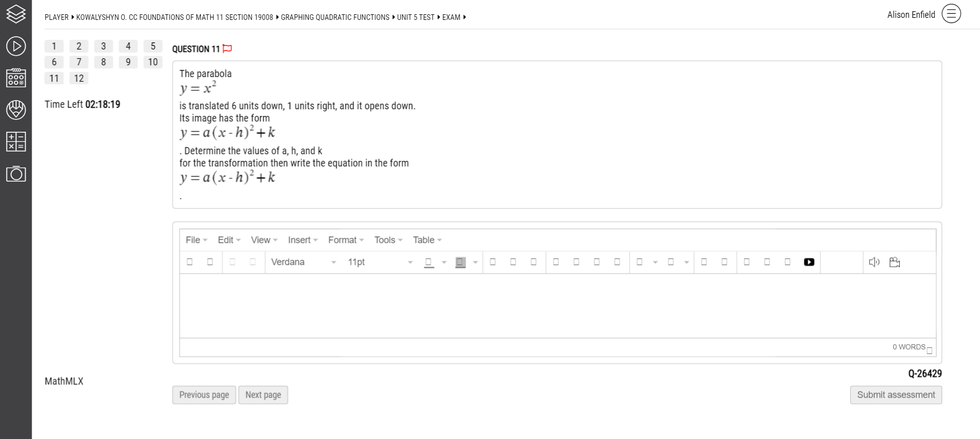Viewport: 980px width, 439px height.
Task: Open question 10
Action: pos(153,62)
